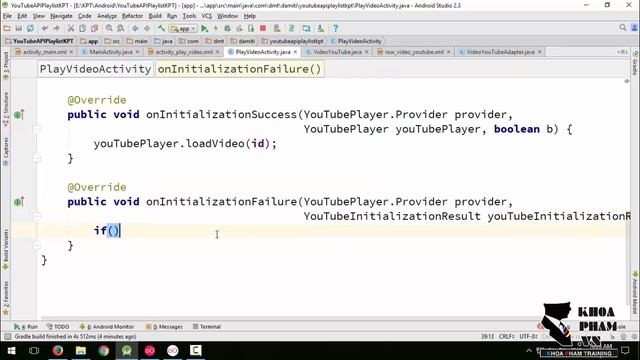This screenshot has height=360, width=640.
Task: Open the Android Monitor tool window
Action: [x=107, y=327]
